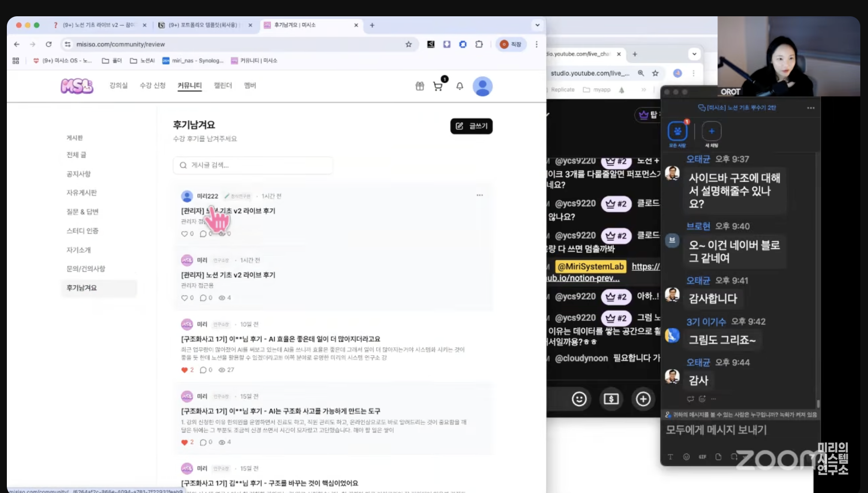This screenshot has height=493, width=868.
Task: Like the first 노션 기초 v2 post
Action: click(x=185, y=234)
